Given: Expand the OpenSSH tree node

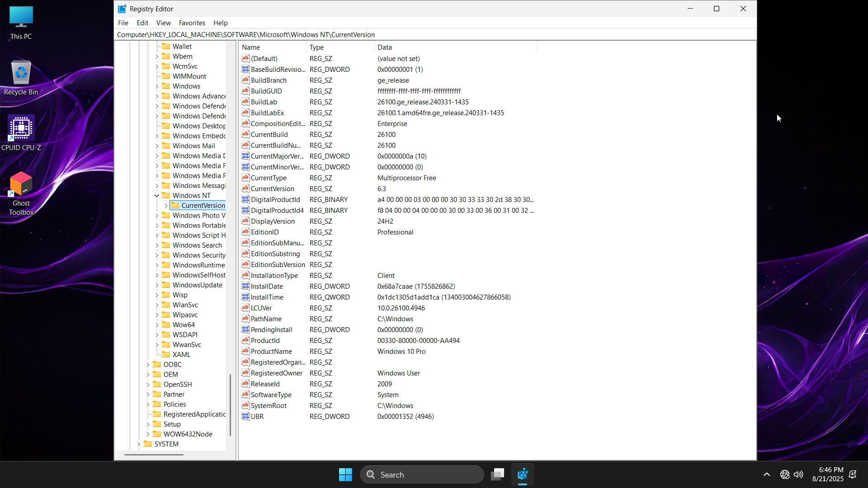Looking at the screenshot, I should tap(148, 385).
